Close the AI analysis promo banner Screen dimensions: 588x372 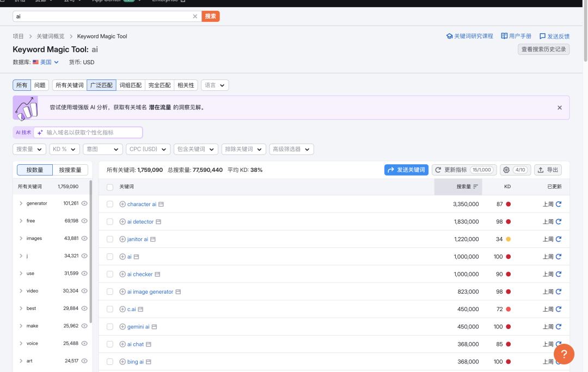pos(559,108)
